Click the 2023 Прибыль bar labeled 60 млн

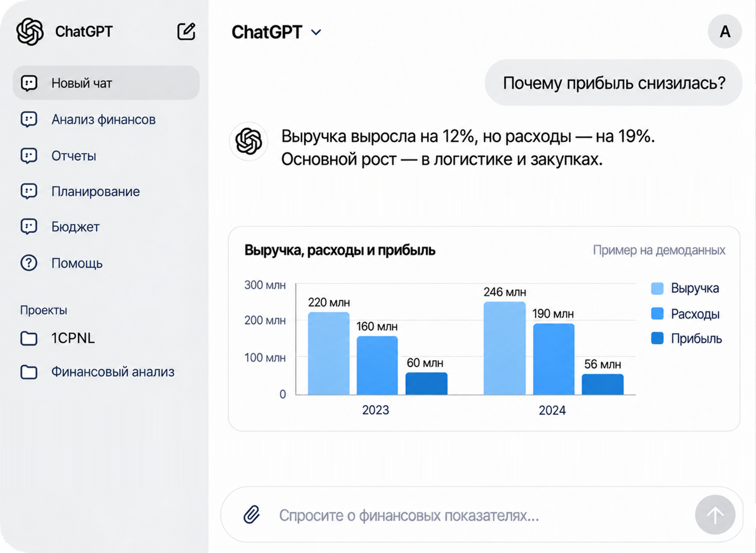(427, 384)
